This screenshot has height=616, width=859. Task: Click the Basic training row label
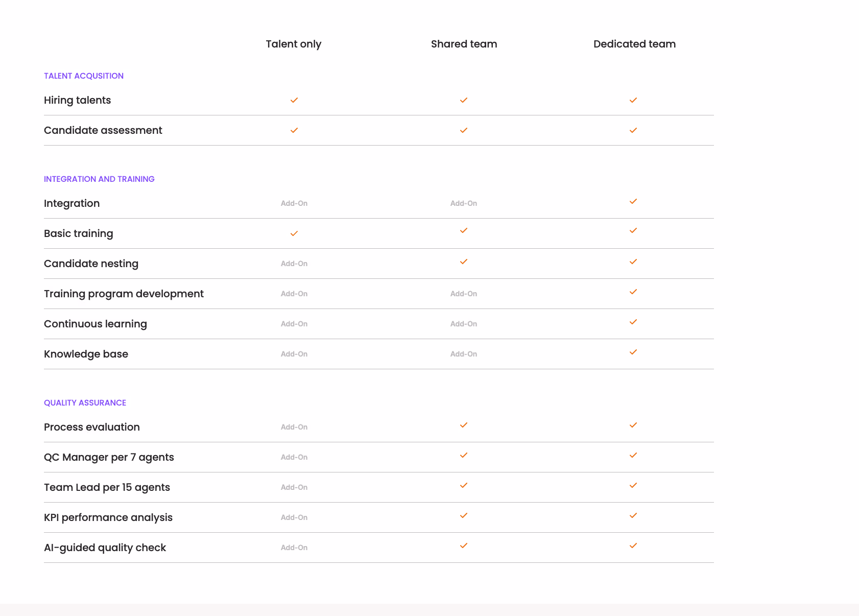tap(79, 234)
